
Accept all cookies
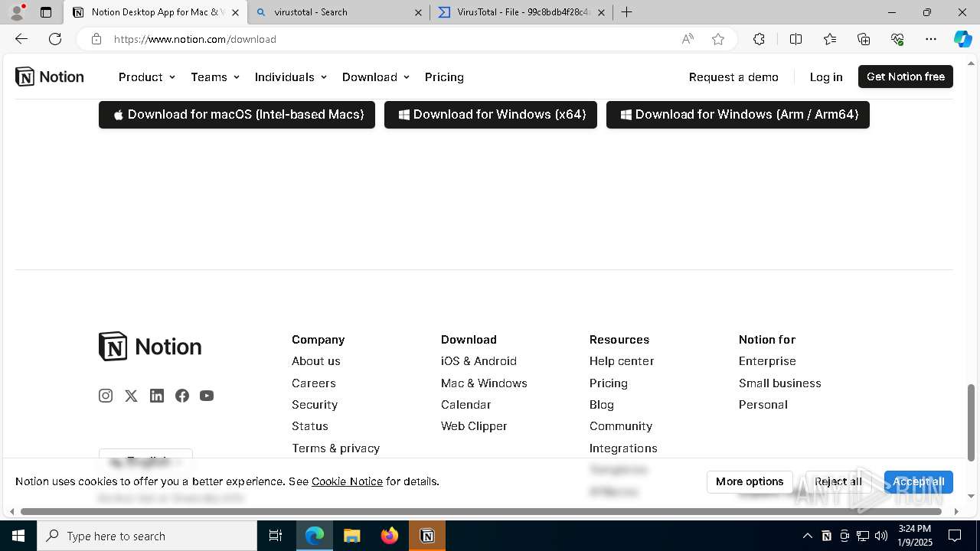[919, 481]
